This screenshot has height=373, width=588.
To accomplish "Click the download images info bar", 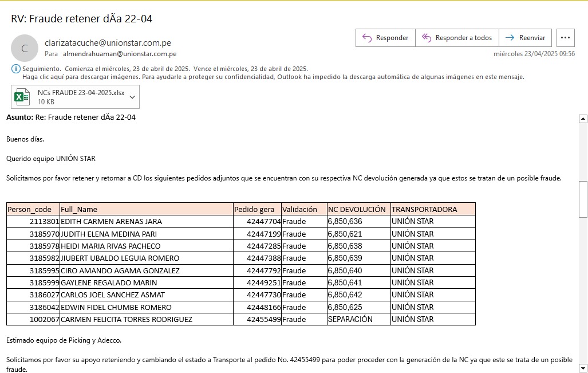I will [273, 77].
